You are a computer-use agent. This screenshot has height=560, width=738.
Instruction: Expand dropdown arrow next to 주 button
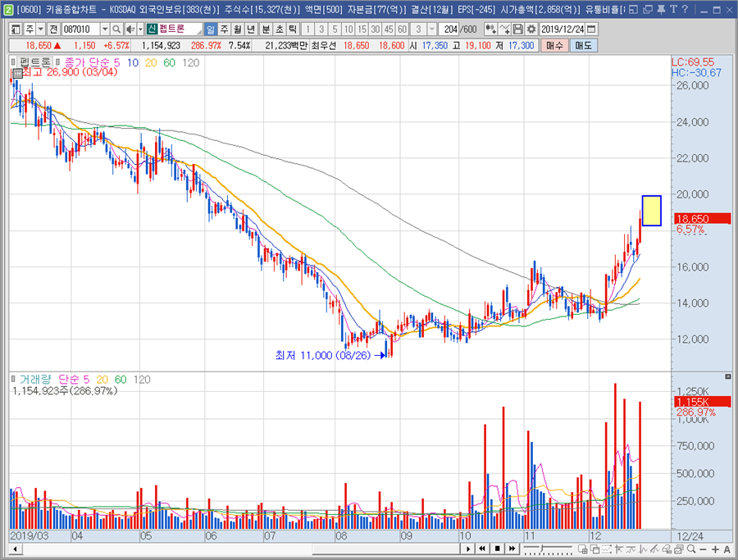tap(40, 30)
